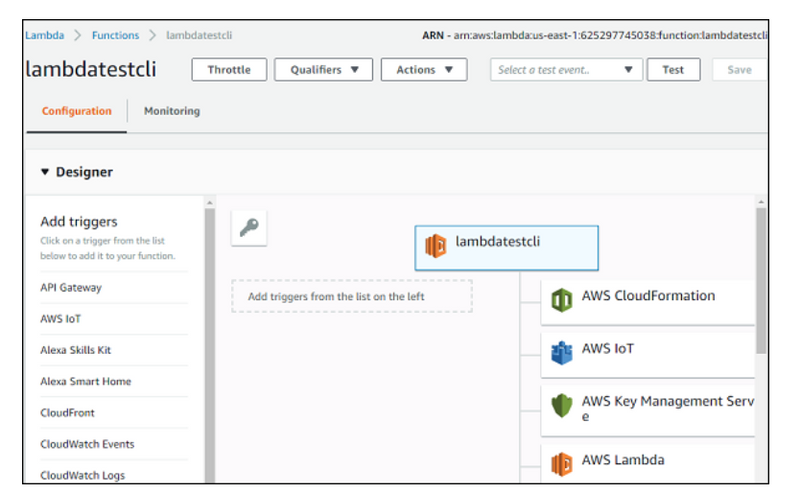This screenshot has width=800, height=492.
Task: Click the function ARN text
Action: [594, 35]
